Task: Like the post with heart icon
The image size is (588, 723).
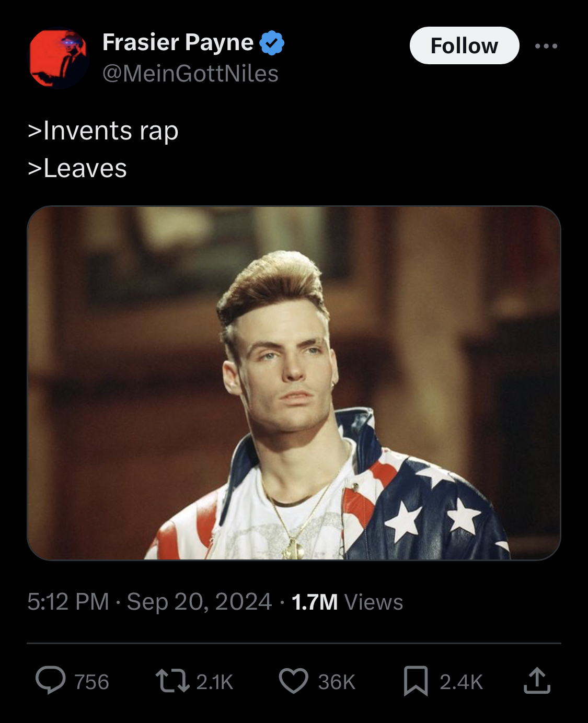Action: tap(294, 681)
